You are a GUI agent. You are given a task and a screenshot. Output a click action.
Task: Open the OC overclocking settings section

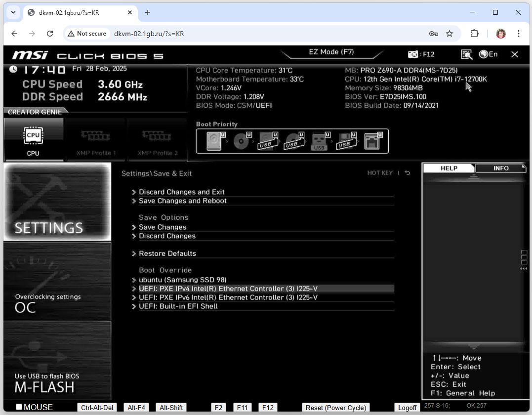57,281
